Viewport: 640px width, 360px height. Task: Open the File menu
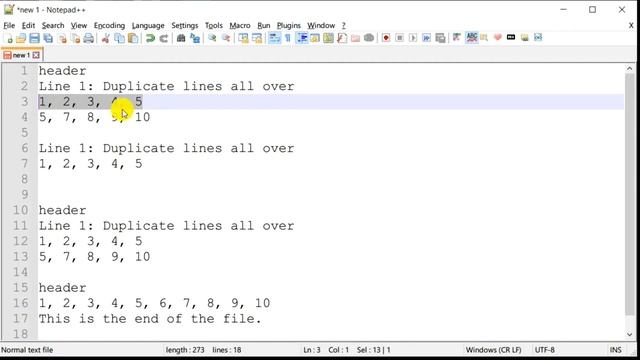(9, 25)
